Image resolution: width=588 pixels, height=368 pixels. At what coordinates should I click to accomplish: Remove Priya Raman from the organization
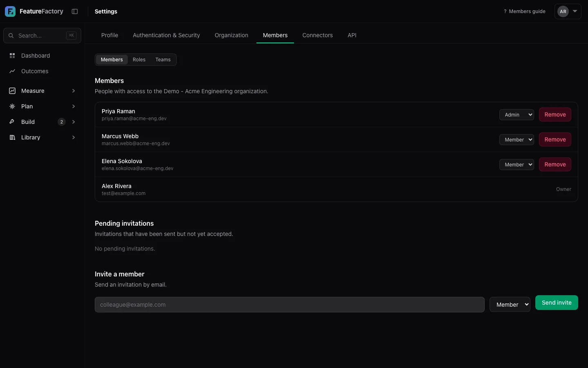(555, 114)
